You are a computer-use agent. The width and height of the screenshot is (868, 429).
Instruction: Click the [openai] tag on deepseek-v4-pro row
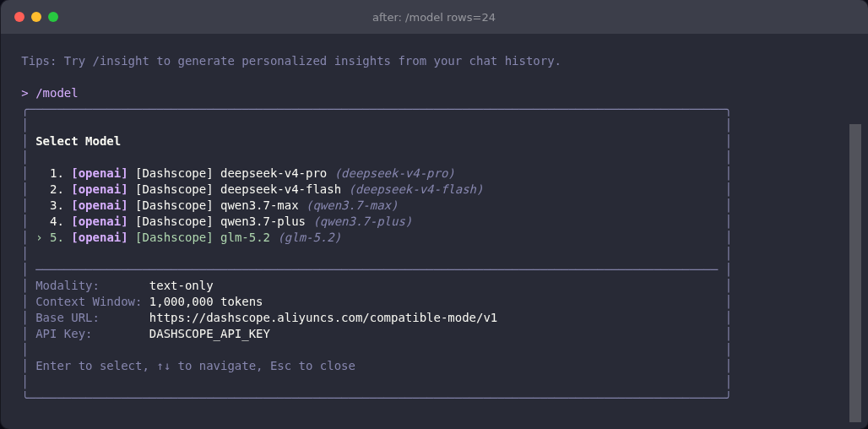point(100,173)
